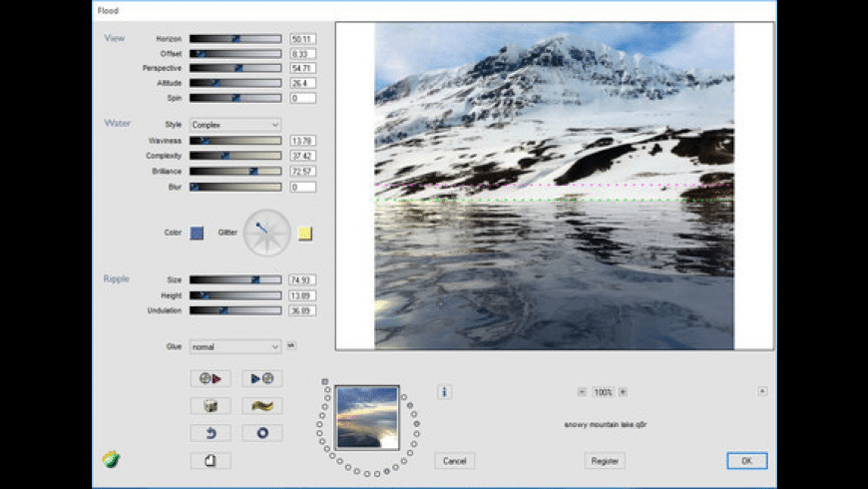This screenshot has width=868, height=489.
Task: Click the Ripple Size value field 74.93
Action: tap(303, 279)
